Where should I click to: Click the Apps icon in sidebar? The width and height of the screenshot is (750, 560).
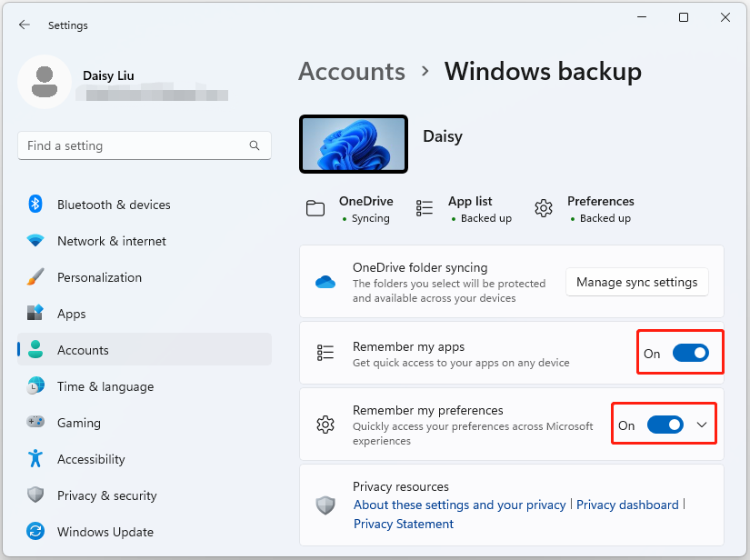pyautogui.click(x=35, y=314)
